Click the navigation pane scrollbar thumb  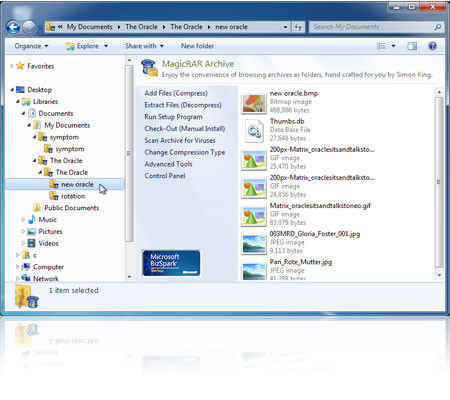[x=129, y=153]
